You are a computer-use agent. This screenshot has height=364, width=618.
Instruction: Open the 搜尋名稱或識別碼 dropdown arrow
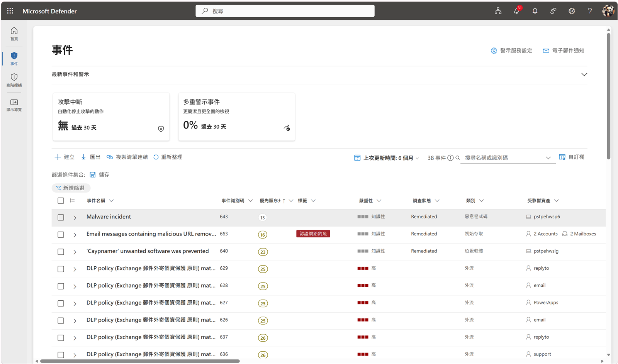point(548,158)
